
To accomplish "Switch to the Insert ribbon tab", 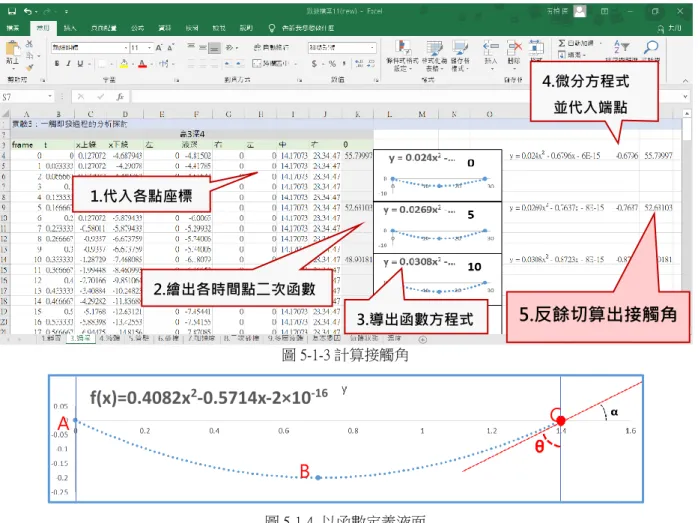I will point(69,28).
